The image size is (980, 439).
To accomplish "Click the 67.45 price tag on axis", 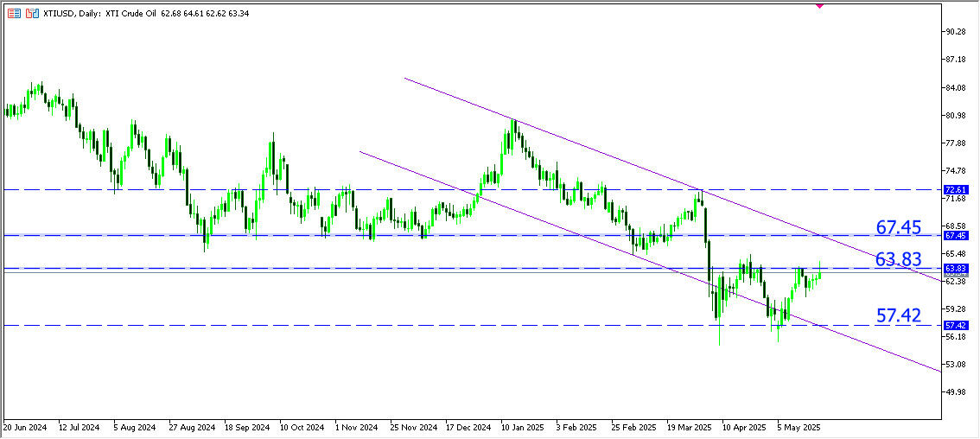I will 957,235.
